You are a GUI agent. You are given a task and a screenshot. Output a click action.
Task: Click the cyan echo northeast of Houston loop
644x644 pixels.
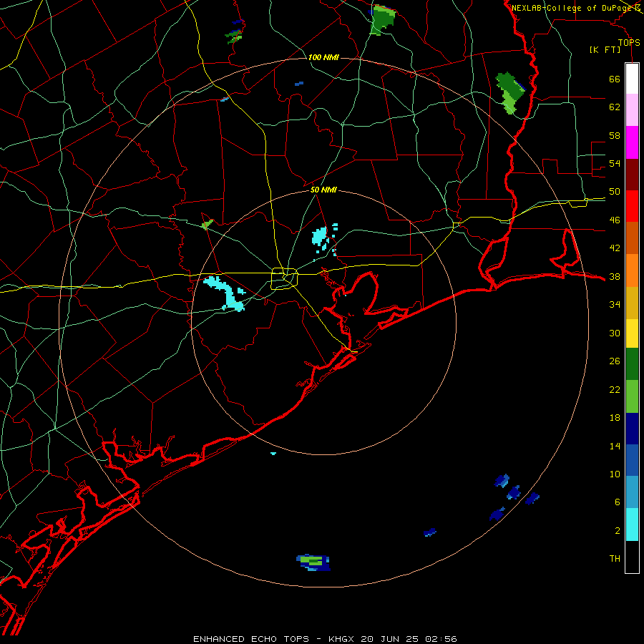tap(320, 237)
